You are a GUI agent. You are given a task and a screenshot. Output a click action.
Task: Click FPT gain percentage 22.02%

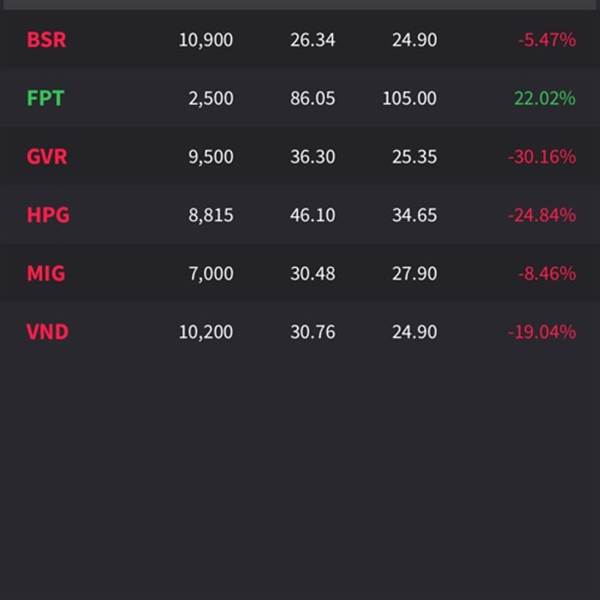point(545,98)
